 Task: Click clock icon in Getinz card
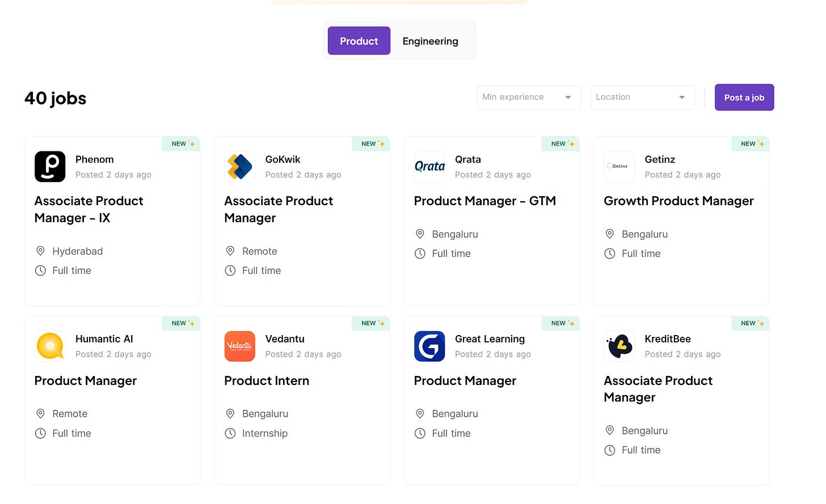pyautogui.click(x=610, y=253)
